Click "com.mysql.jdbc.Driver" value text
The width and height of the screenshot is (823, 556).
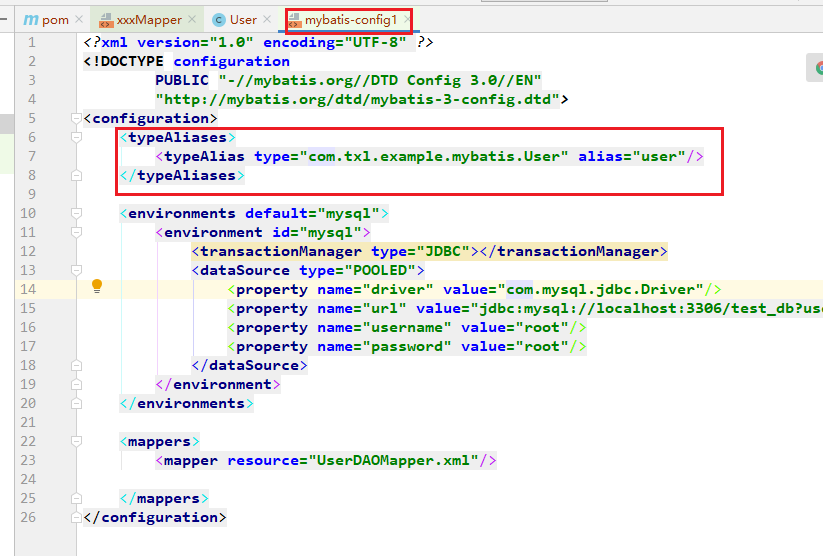600,289
